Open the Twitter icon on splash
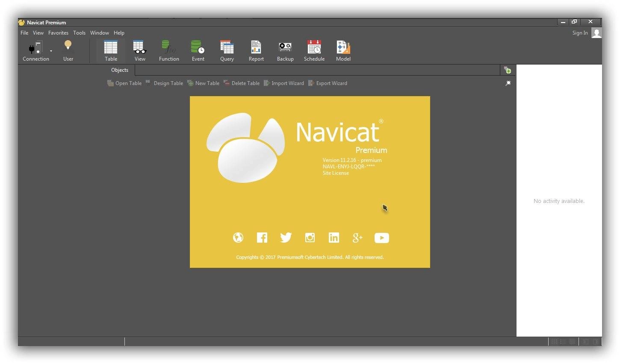The height and width of the screenshot is (364, 620). point(286,238)
